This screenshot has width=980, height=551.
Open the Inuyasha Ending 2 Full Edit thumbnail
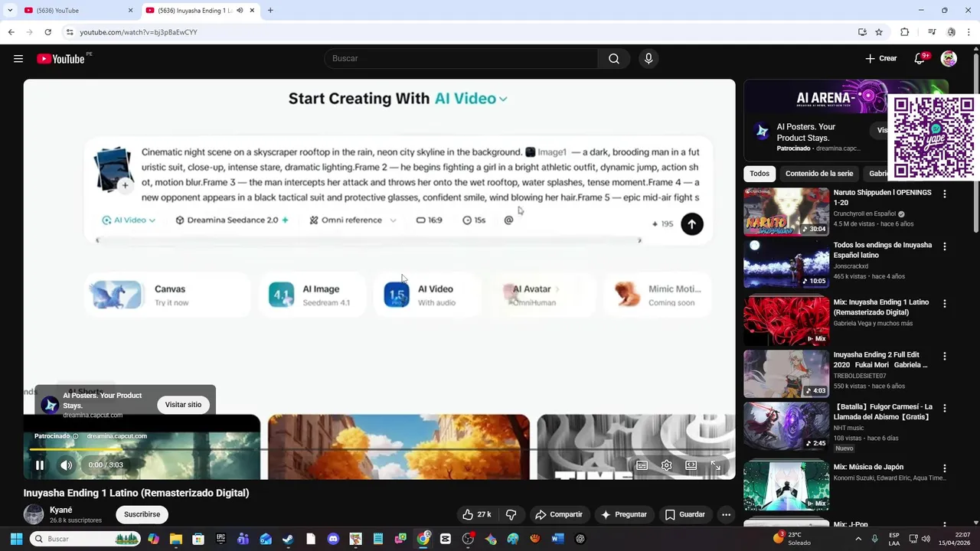coord(786,374)
